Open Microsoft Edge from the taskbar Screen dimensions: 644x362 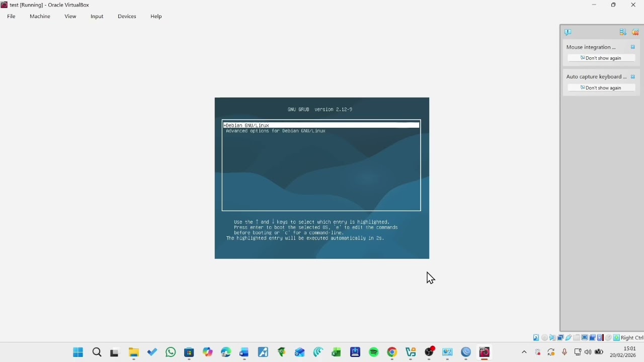pos(226,352)
